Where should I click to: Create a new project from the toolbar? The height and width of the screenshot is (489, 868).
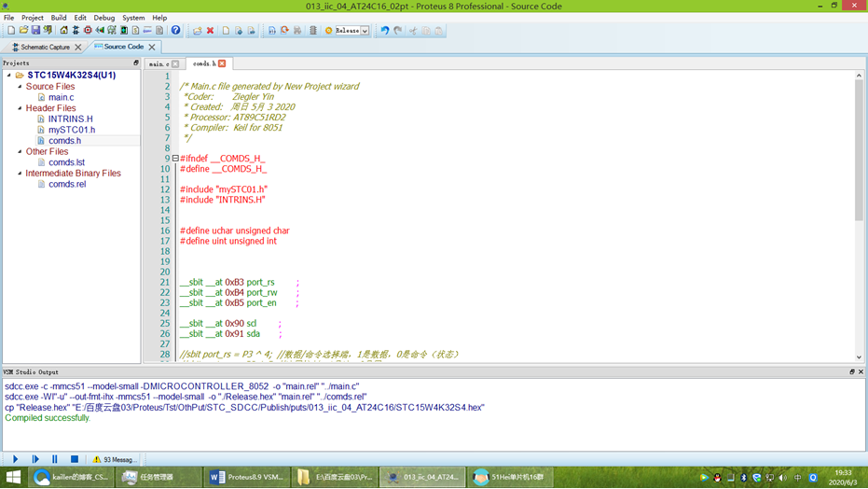[11, 31]
